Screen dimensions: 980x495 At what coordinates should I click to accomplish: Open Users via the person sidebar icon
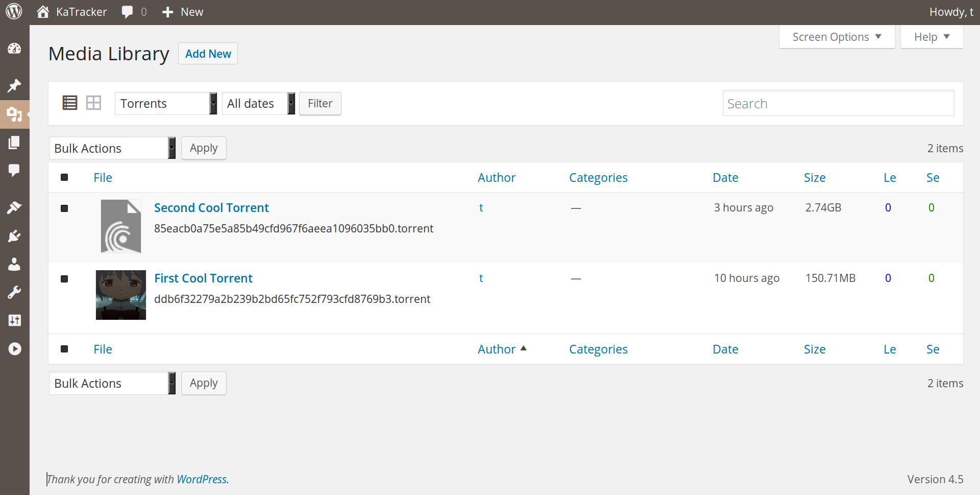14,264
